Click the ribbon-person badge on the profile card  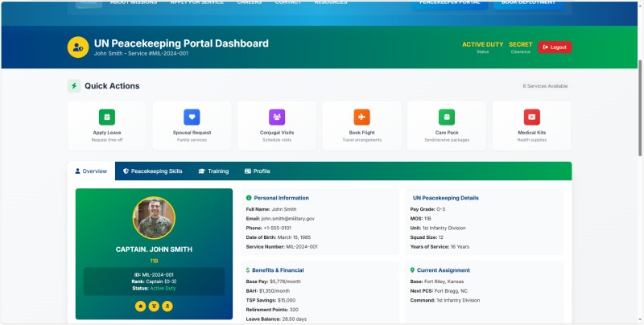tap(167, 306)
